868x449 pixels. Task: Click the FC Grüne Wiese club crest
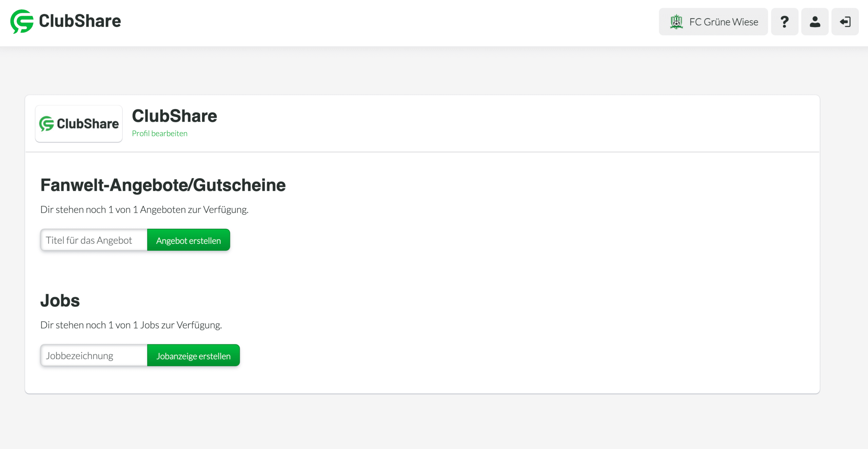click(x=676, y=22)
